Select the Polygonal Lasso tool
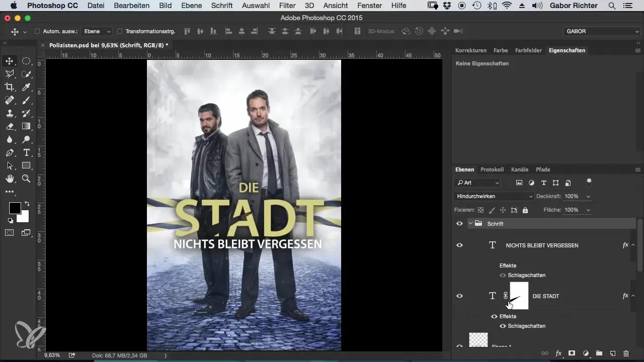This screenshot has height=362, width=644. [x=10, y=74]
